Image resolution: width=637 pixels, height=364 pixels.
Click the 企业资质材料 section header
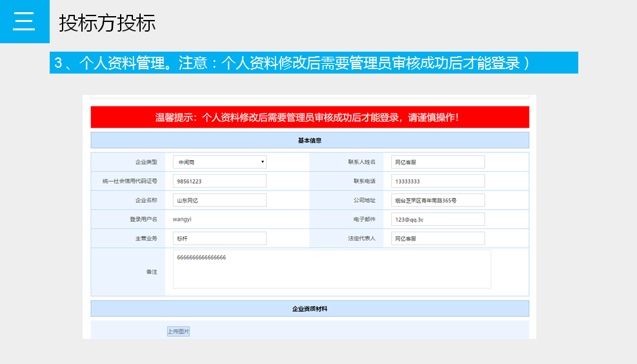(x=310, y=308)
